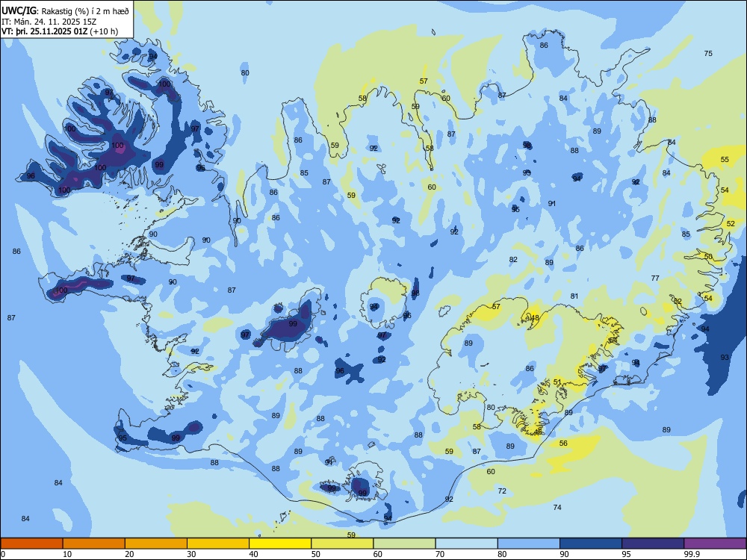This screenshot has height=560, width=747.
Task: Click the purple legend swatch above 99.9
Action: click(715, 544)
